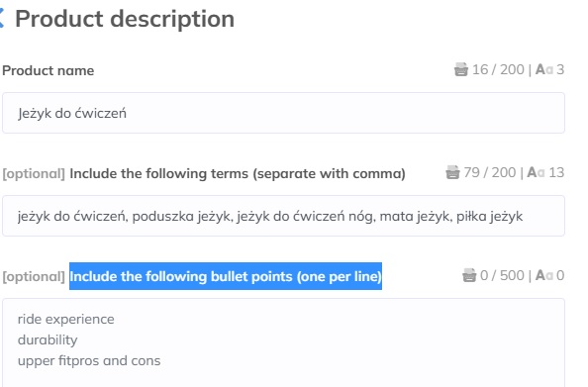This screenshot has width=588, height=387.
Task: Click Aa word-count icon for terms field
Action: (x=536, y=172)
